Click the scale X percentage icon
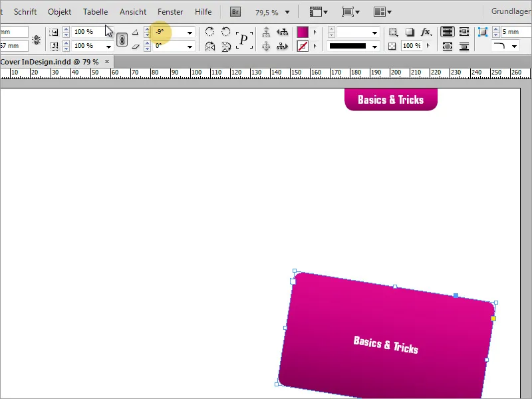Image resolution: width=532 pixels, height=399 pixels. click(x=54, y=32)
